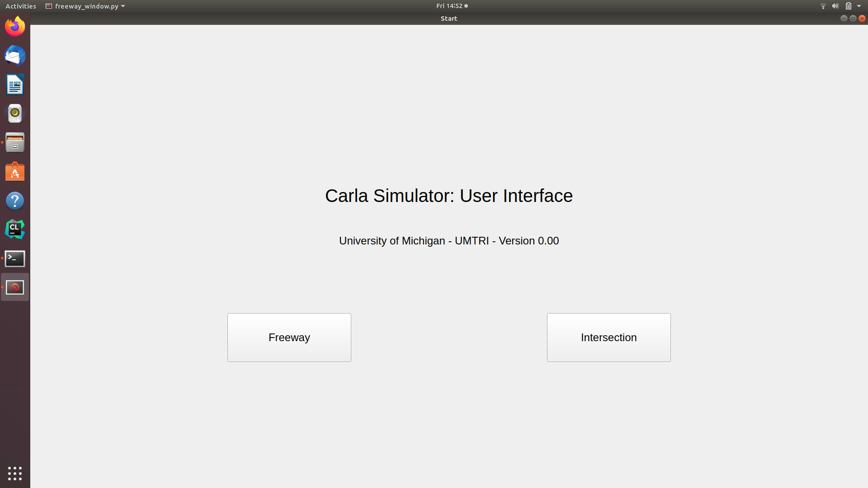This screenshot has height=488, width=868.
Task: Open the clock and calendar panel
Action: pos(452,6)
